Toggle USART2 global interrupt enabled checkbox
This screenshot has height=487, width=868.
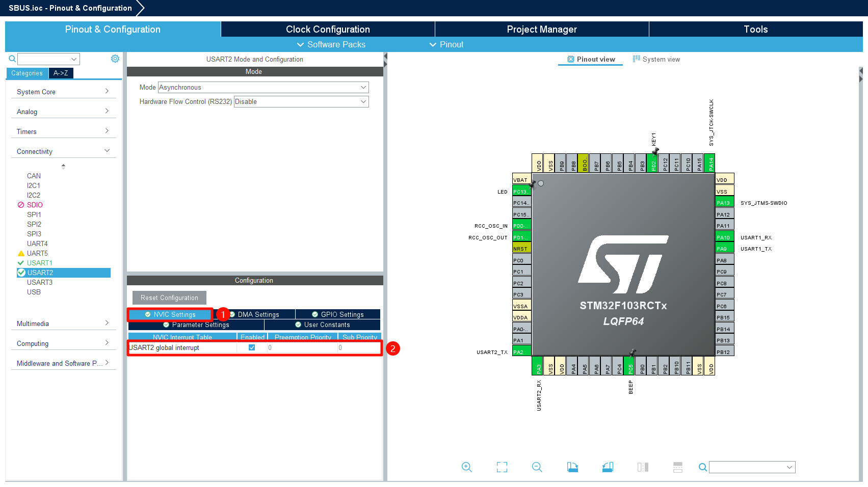(x=252, y=347)
